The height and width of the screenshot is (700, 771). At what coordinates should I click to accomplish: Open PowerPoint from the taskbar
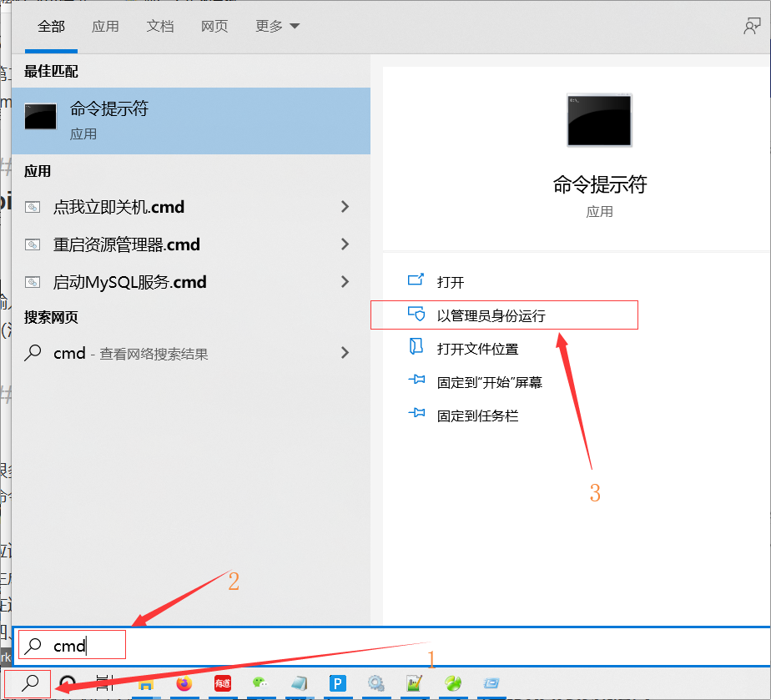337,683
